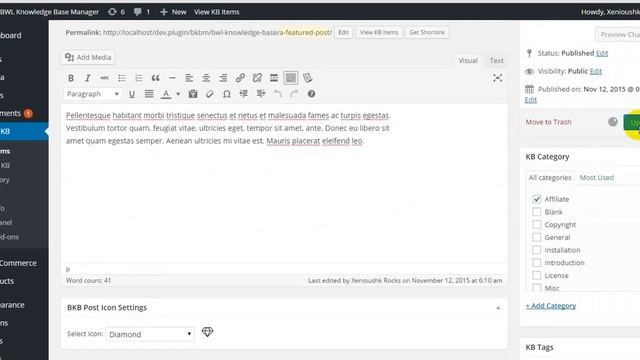Open View KB Items in admin bar
The image size is (640, 360).
coord(216,12)
